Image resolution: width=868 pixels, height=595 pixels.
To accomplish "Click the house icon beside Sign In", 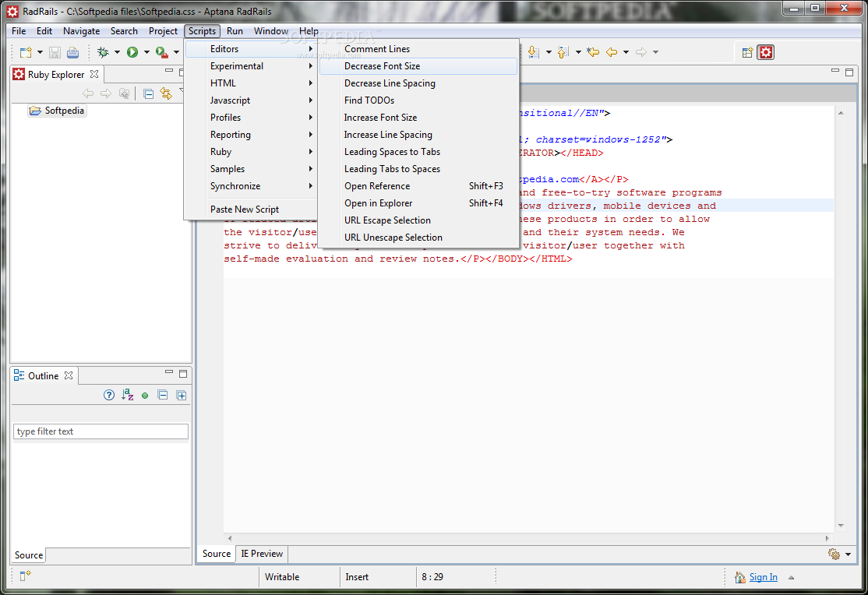I will pyautogui.click(x=740, y=577).
